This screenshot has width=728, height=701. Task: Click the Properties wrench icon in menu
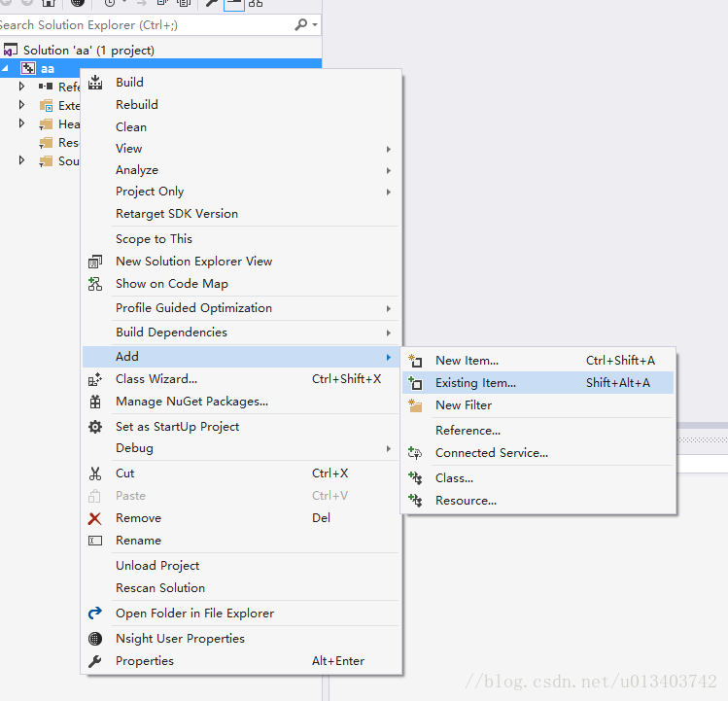coord(94,661)
